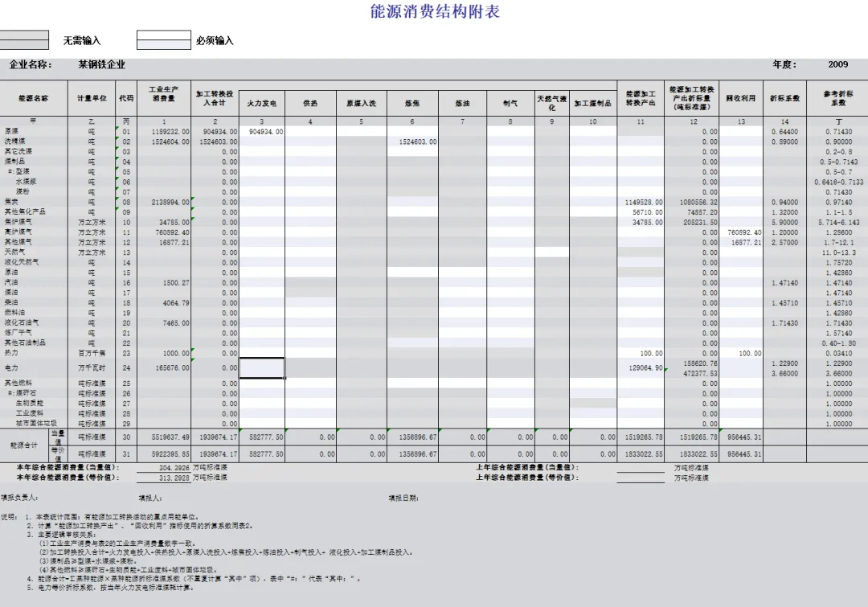The image size is (868, 607).
Task: Click the 火力发电 cell showing 904934.00
Action: point(262,132)
